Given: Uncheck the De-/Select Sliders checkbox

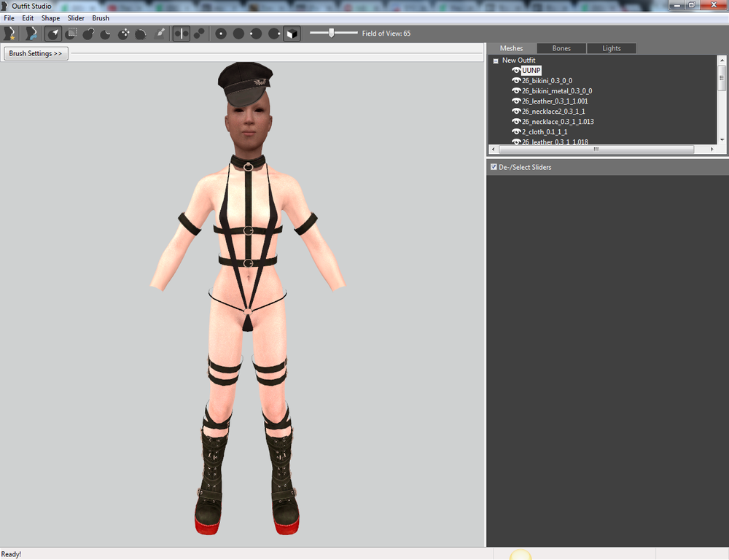Looking at the screenshot, I should coord(494,167).
